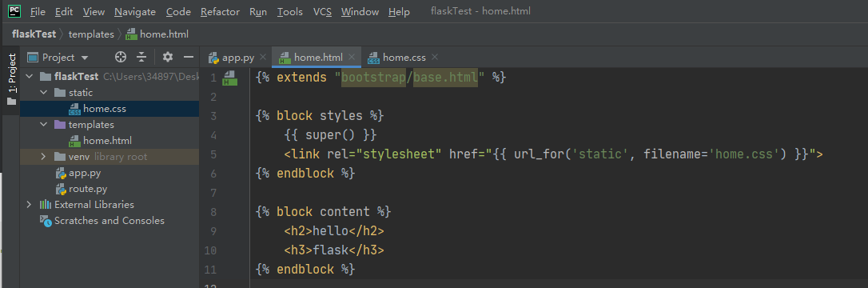Screen dimensions: 868x288
Task: Close the app.py editor tab
Action: pos(263,57)
